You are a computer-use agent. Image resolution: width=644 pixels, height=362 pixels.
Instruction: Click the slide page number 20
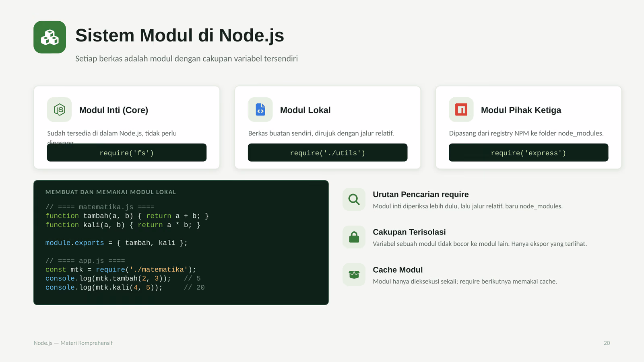[x=607, y=343]
